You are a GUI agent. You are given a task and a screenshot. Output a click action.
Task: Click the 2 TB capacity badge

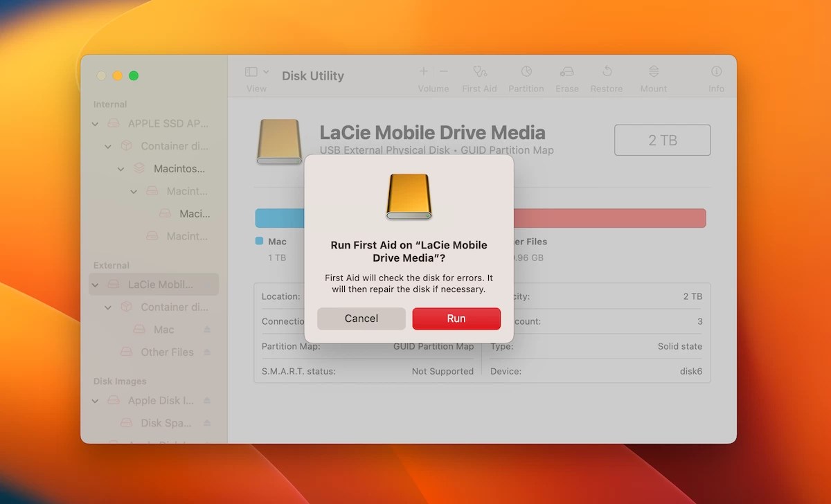[662, 139]
